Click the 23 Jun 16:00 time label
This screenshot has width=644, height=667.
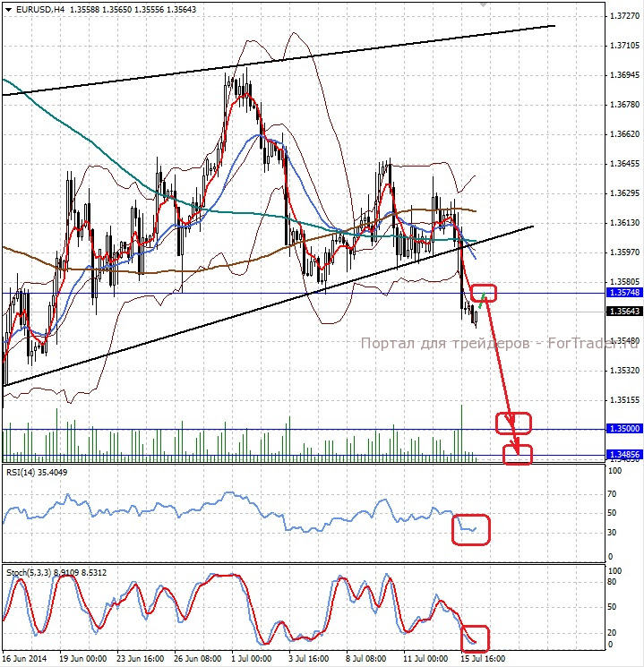point(140,658)
